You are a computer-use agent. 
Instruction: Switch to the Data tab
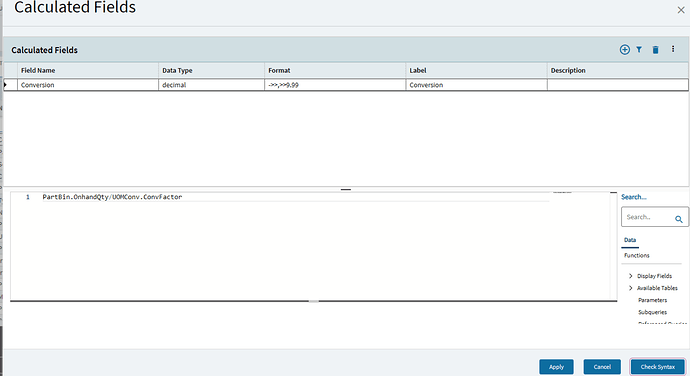[630, 240]
